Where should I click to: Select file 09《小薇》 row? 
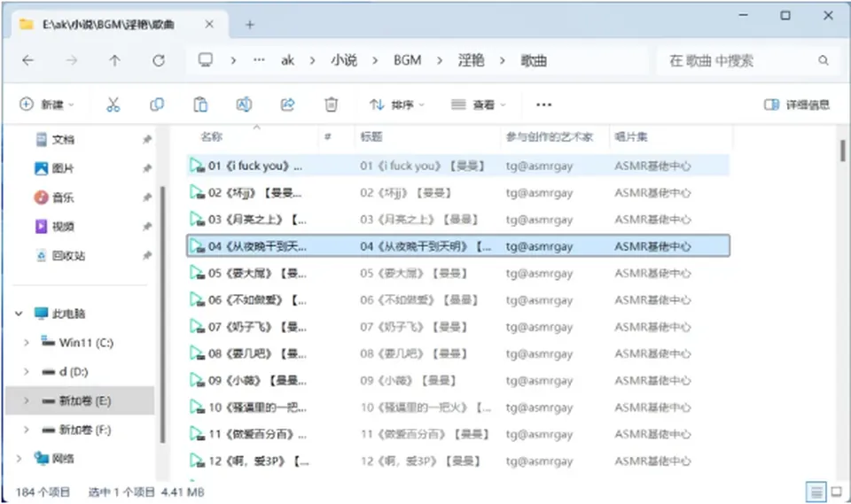457,380
